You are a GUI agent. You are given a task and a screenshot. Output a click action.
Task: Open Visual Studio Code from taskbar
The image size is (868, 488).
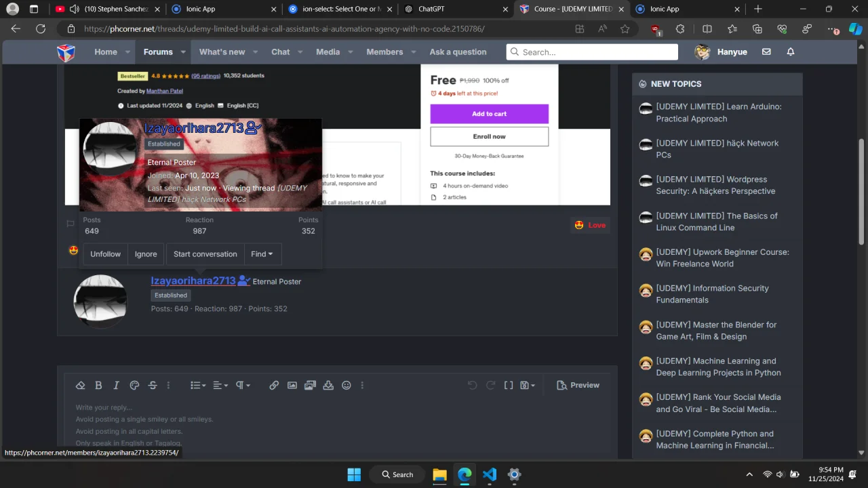(x=490, y=474)
